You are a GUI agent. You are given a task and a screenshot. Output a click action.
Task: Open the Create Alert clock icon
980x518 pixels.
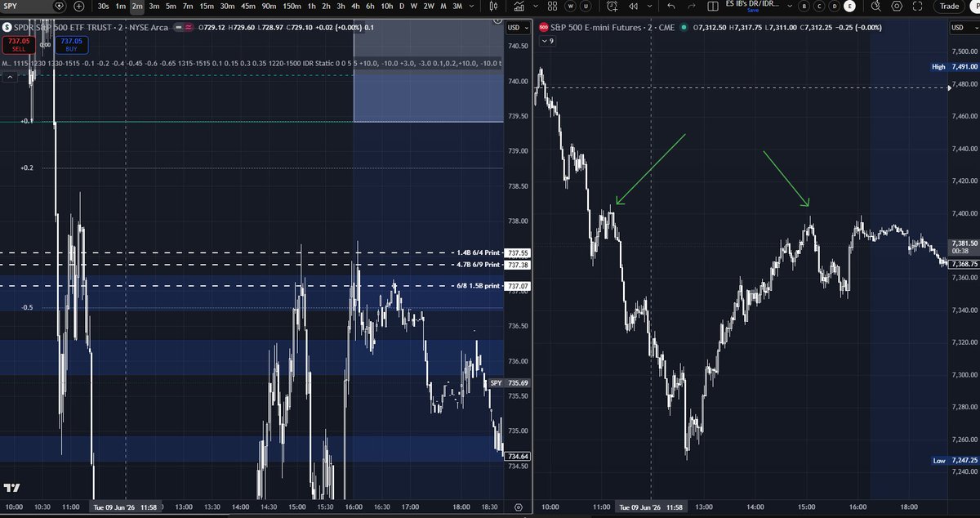tap(612, 6)
